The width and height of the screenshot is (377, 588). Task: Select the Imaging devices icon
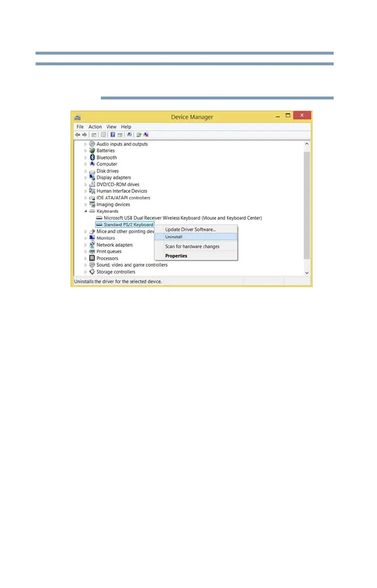click(92, 205)
